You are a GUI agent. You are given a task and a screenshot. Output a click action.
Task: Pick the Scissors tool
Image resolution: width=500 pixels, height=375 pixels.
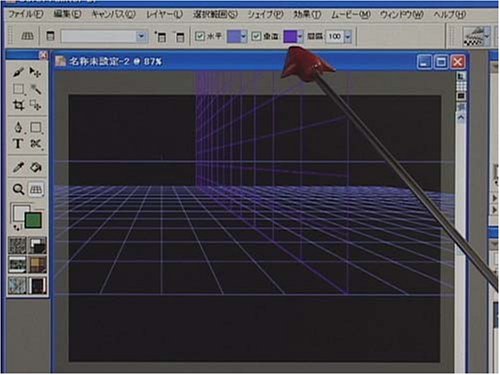click(35, 144)
